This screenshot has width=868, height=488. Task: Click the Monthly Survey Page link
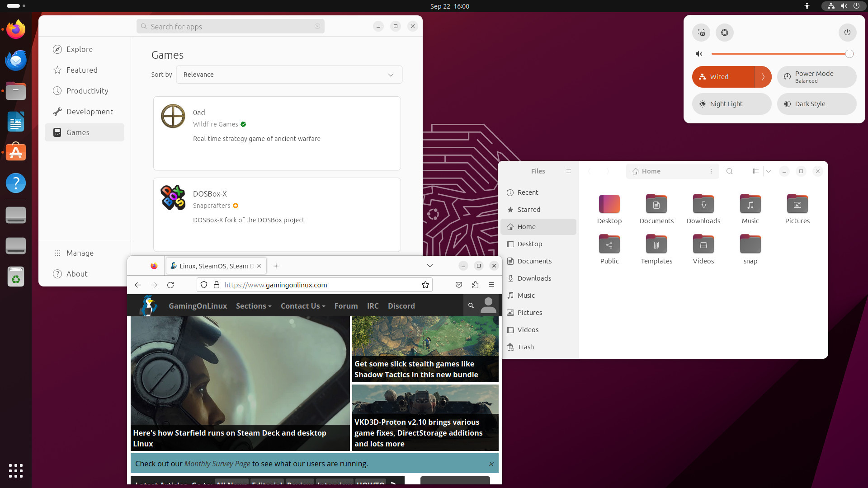217,464
